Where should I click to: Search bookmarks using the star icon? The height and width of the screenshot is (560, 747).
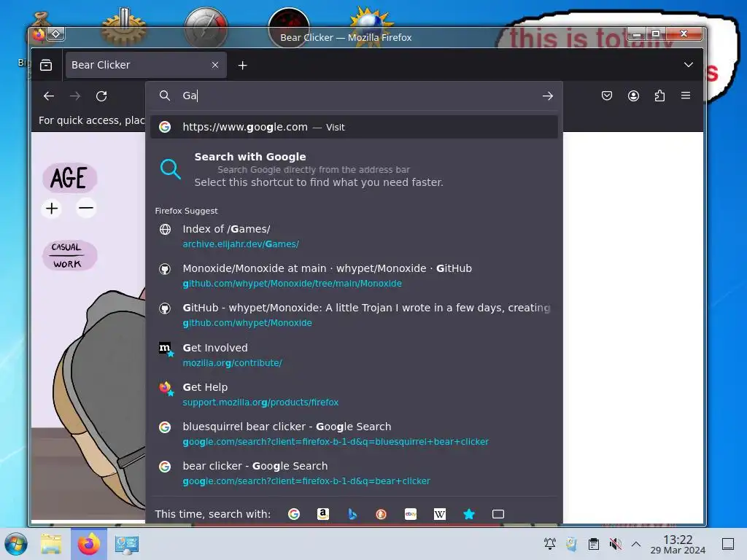point(469,514)
